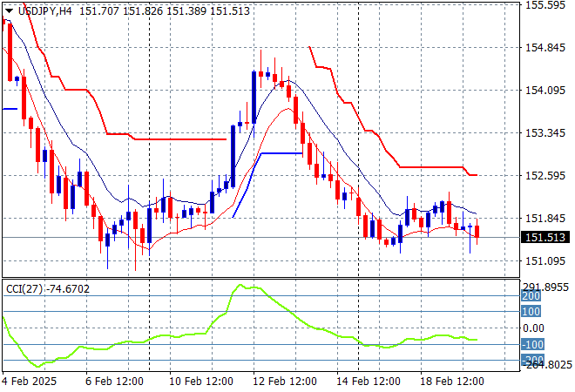The height and width of the screenshot is (392, 575).
Task: Click the CCI level 100 marker
Action: coord(531,311)
